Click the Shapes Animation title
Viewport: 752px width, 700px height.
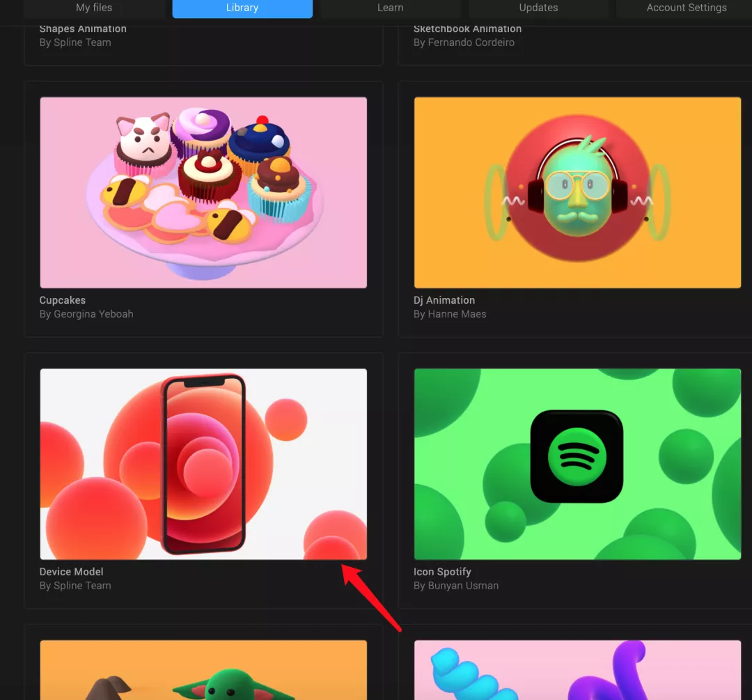point(83,29)
